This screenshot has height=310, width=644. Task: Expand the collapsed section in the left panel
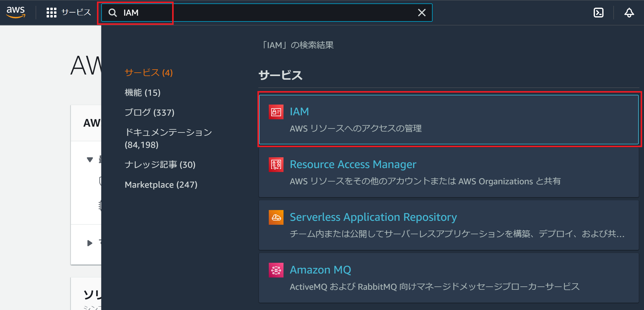(90, 243)
